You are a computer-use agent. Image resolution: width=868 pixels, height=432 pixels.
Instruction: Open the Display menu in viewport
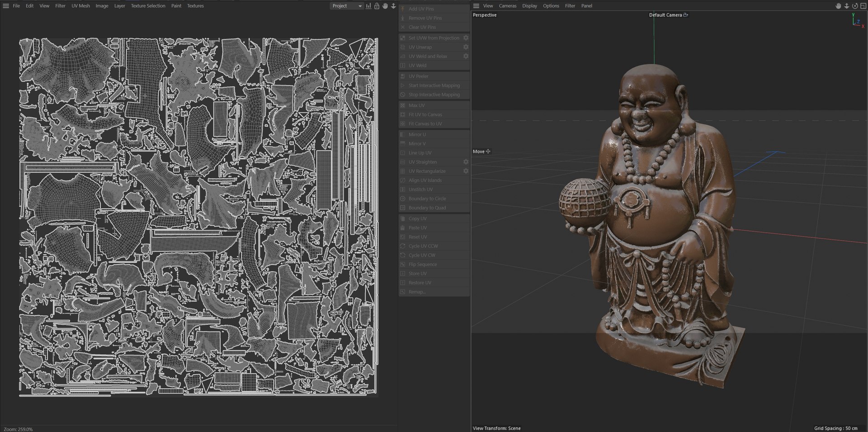tap(529, 6)
